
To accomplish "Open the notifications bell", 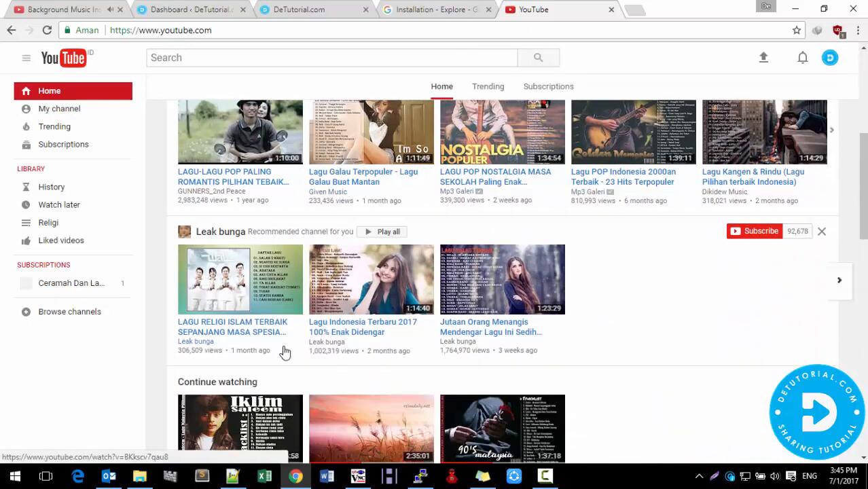I will [x=803, y=58].
